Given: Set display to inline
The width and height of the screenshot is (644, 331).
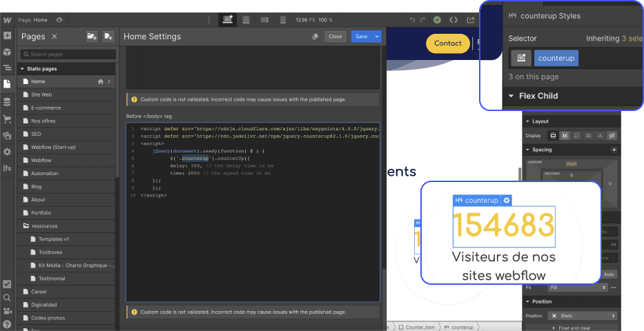Looking at the screenshot, I should pos(600,135).
